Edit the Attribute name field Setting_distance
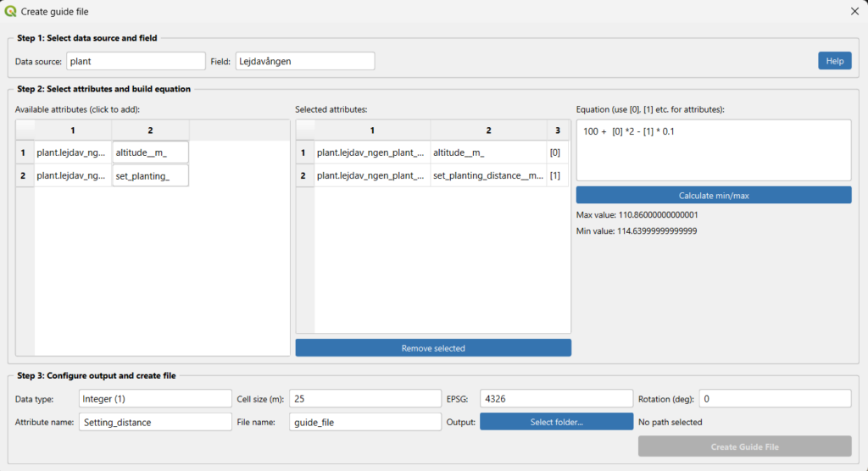Image resolution: width=868 pixels, height=471 pixels. pyautogui.click(x=154, y=422)
